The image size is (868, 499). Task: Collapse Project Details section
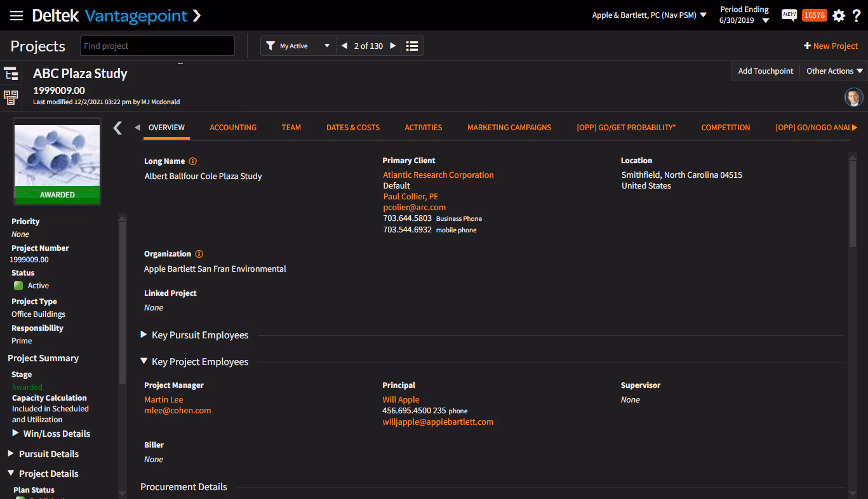coord(11,473)
